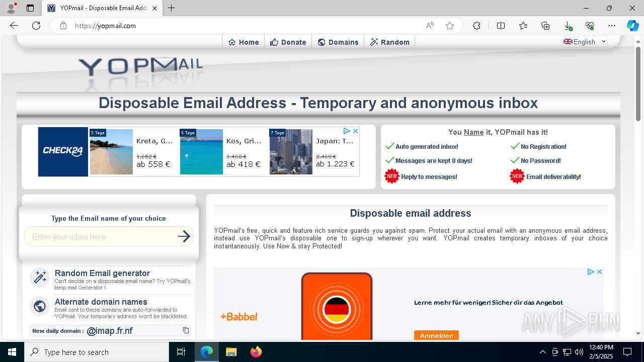
Task: Open Copilot sidebar
Action: [632, 26]
